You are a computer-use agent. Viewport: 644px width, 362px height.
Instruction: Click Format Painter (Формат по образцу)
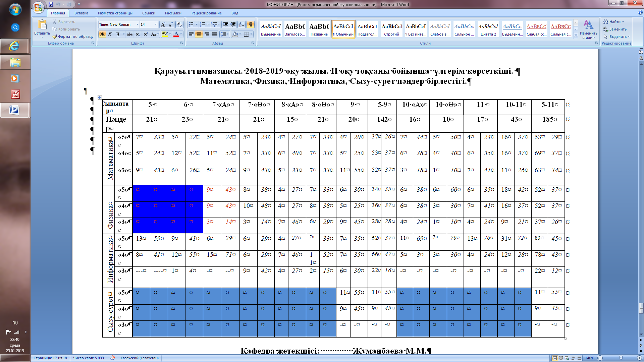[73, 37]
